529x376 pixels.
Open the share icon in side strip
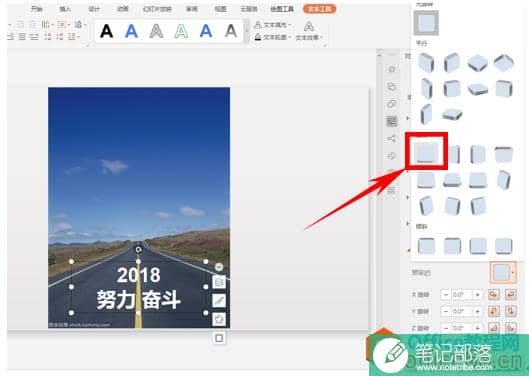(x=392, y=138)
